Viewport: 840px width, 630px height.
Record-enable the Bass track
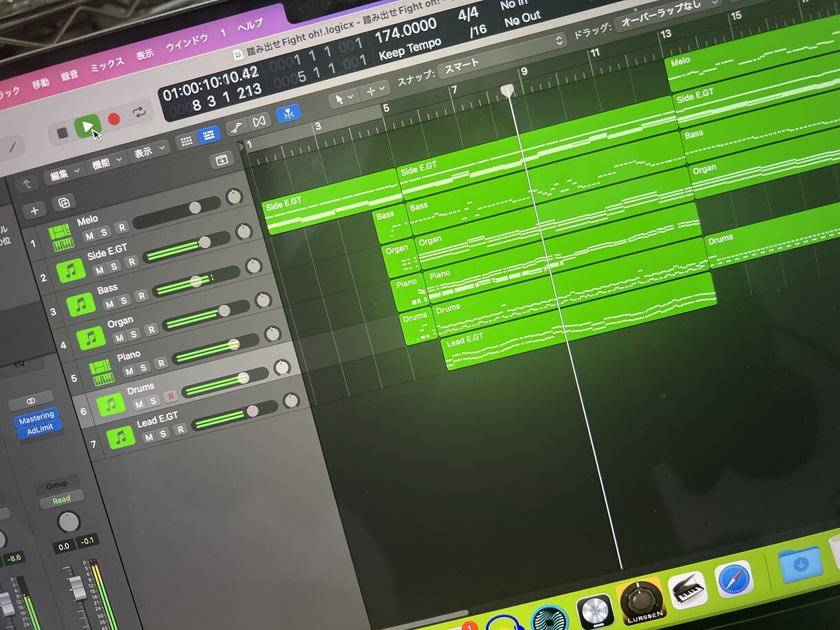tap(141, 296)
